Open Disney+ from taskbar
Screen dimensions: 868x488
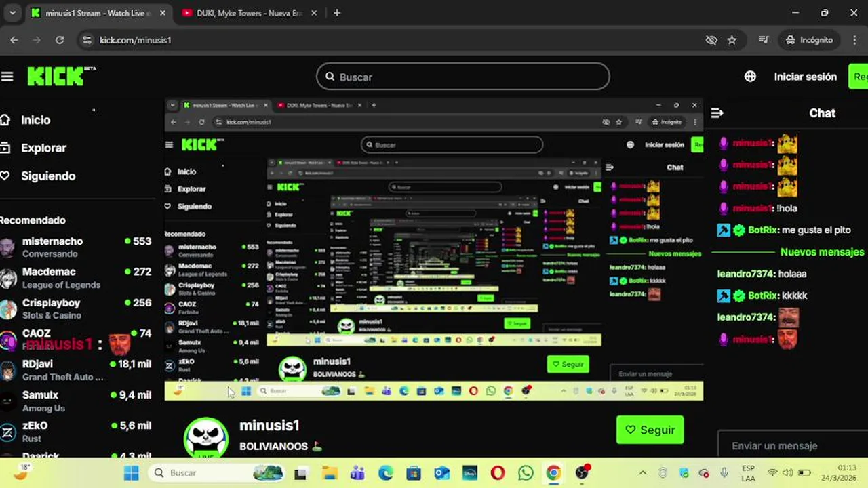(469, 473)
